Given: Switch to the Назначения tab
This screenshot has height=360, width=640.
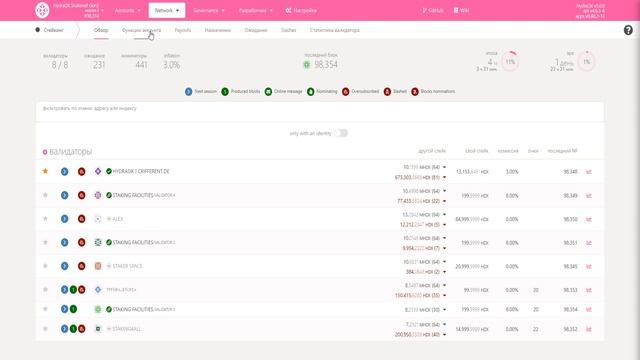Looking at the screenshot, I should click(218, 30).
